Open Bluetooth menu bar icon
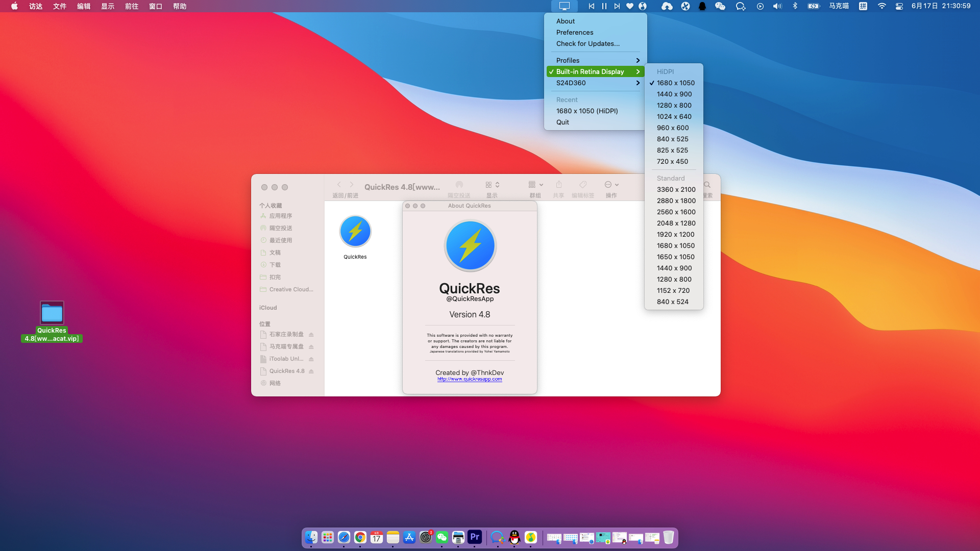The width and height of the screenshot is (980, 551). pyautogui.click(x=795, y=6)
